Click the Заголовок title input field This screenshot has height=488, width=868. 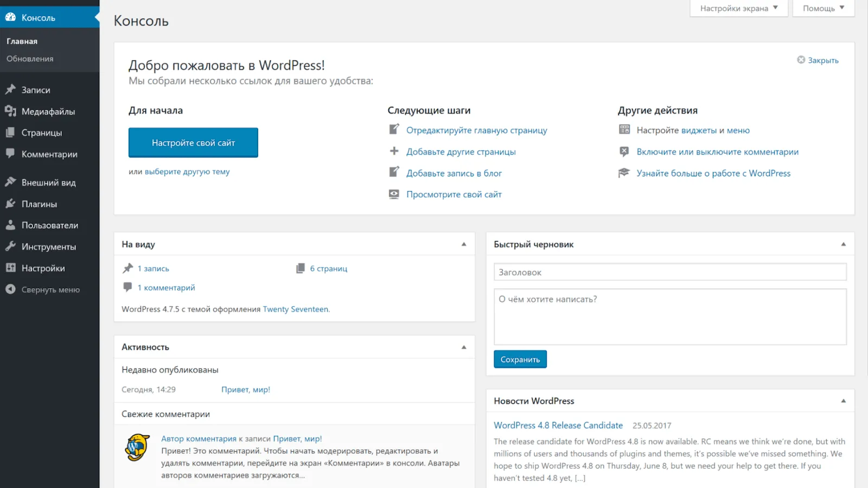[x=670, y=272]
